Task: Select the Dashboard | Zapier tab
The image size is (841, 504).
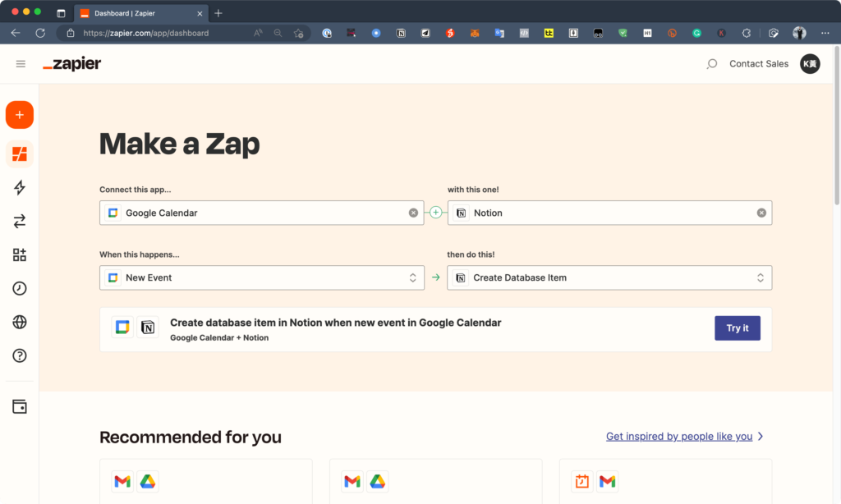Action: 140,13
